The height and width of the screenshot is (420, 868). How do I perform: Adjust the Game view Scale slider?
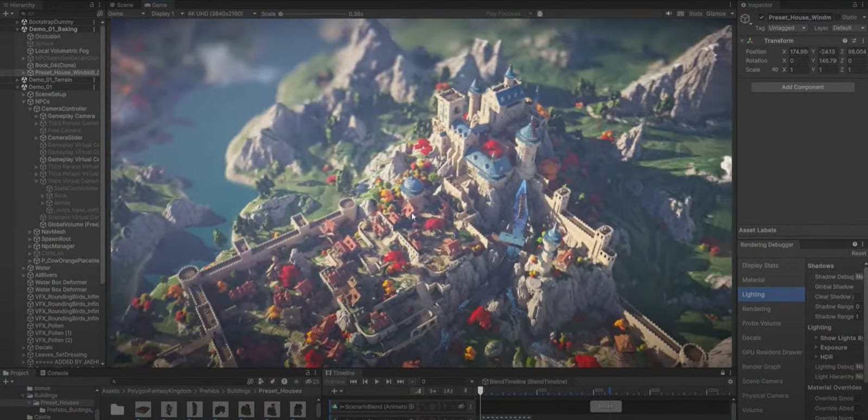(312, 14)
